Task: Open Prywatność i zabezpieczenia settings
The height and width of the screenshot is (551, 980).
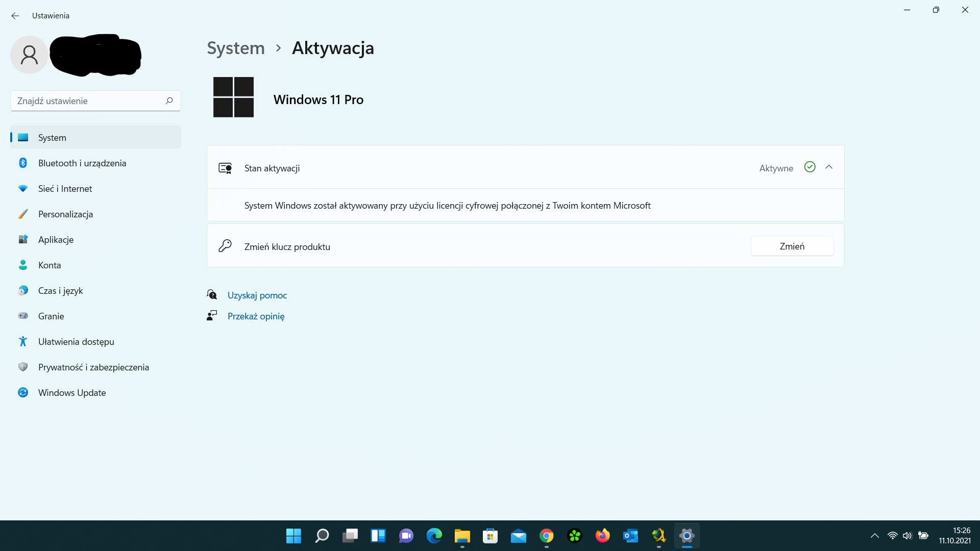Action: click(95, 367)
